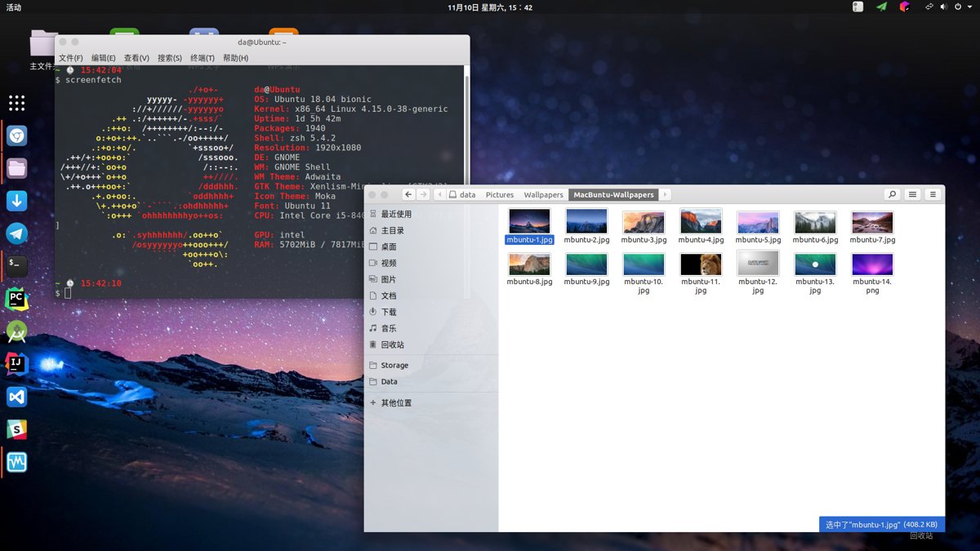Click the MacBuntu-Wallpapers path segment
The width and height of the screenshot is (980, 551).
[x=614, y=194]
